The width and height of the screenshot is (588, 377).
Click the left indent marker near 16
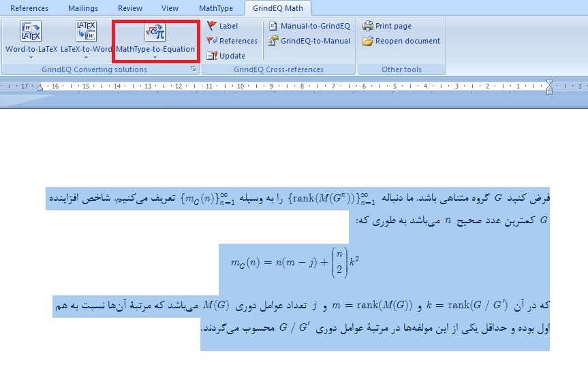click(x=40, y=87)
